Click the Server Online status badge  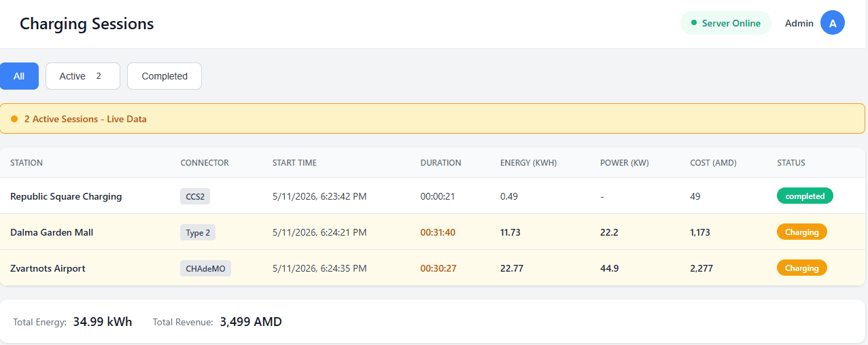coord(726,23)
